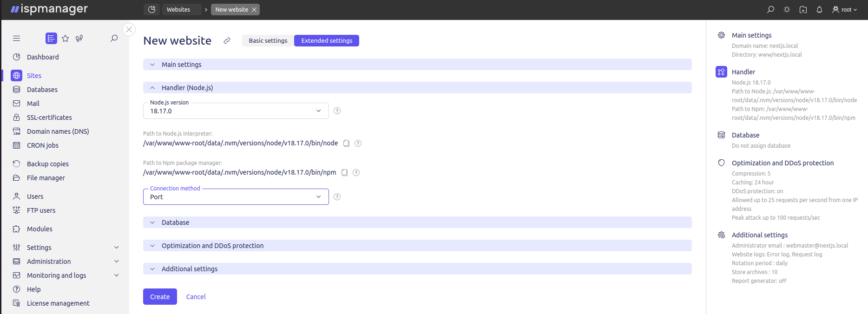Screen dimensions: 868x314
Task: Jump to Additional settings in summary
Action: pyautogui.click(x=760, y=235)
